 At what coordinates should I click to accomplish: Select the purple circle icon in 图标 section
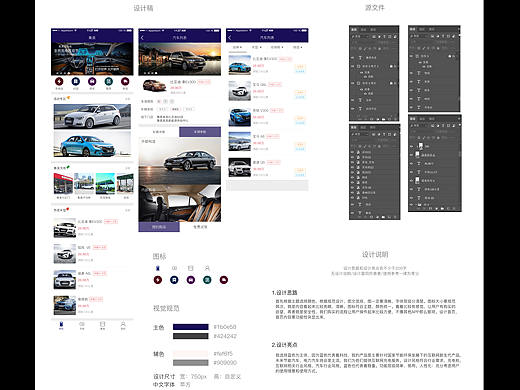point(191,280)
